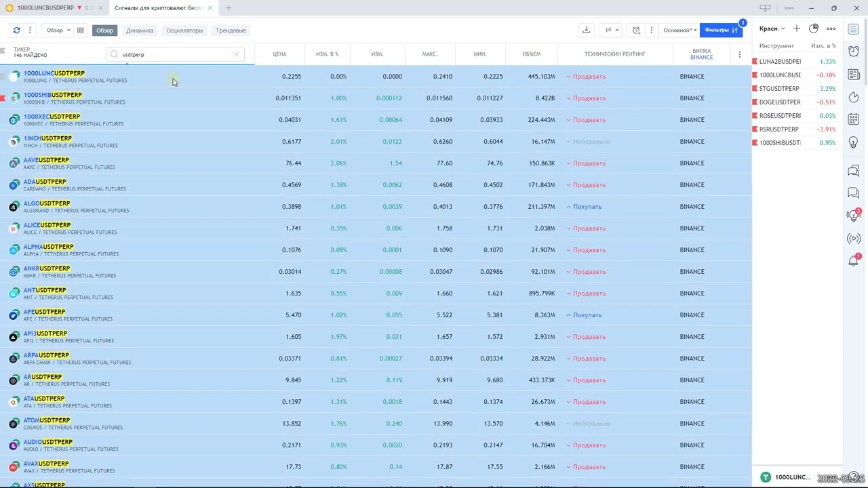Screen dimensions: 868x488
Task: Open the Фильтры filters button
Action: pyautogui.click(x=721, y=30)
